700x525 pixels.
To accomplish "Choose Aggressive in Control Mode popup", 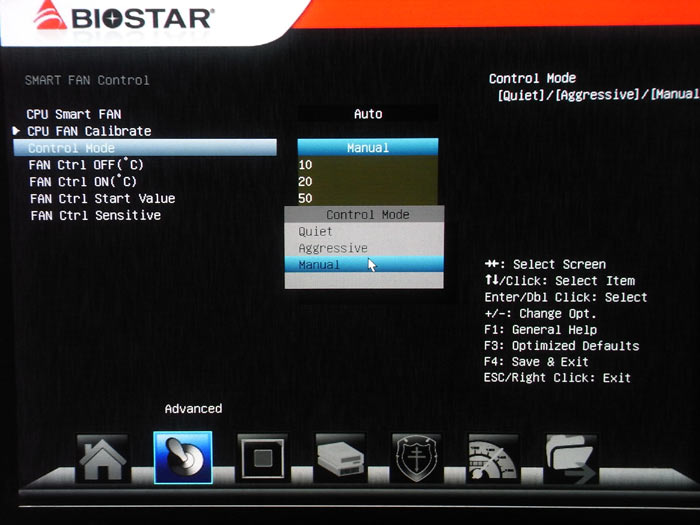I will (333, 248).
